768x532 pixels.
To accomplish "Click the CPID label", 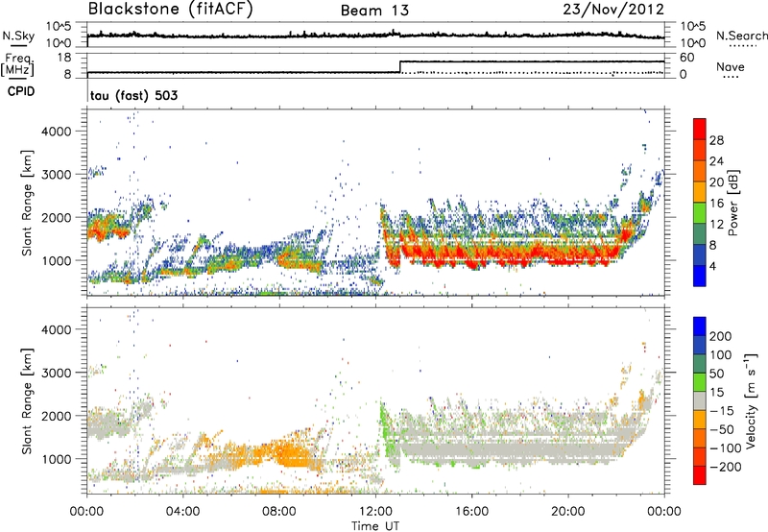I will click(x=21, y=91).
